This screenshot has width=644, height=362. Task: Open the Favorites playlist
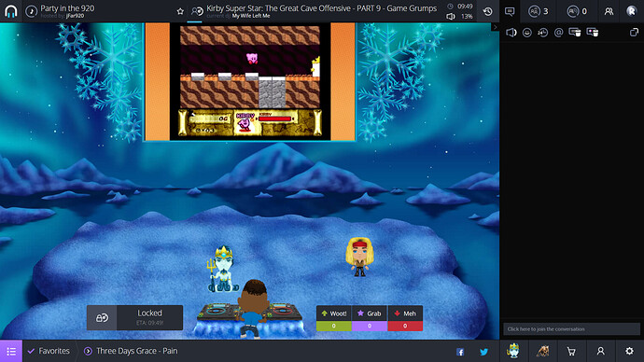tap(49, 351)
